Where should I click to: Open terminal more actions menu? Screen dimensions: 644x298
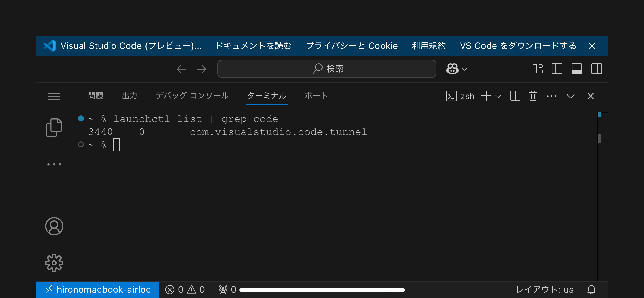pos(551,96)
